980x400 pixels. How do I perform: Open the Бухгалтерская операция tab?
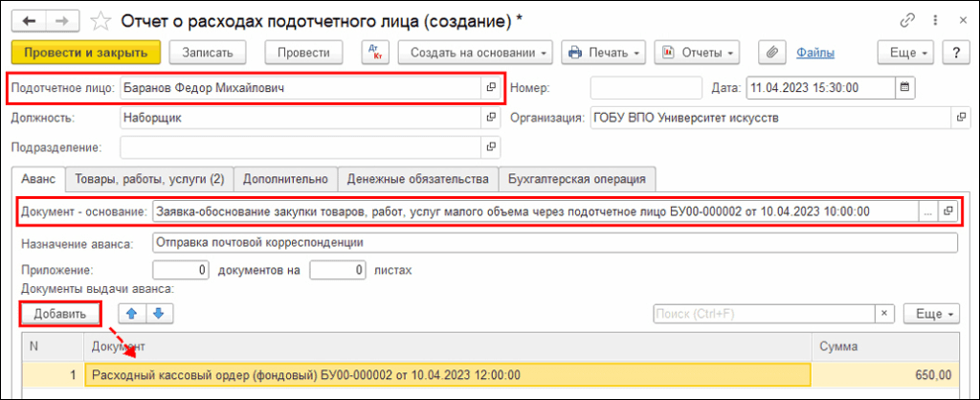click(x=577, y=179)
